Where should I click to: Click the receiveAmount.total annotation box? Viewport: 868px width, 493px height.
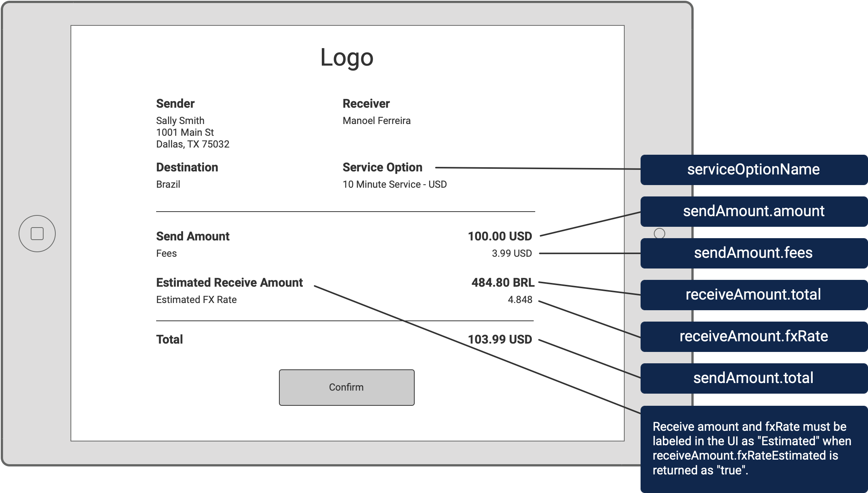click(753, 295)
